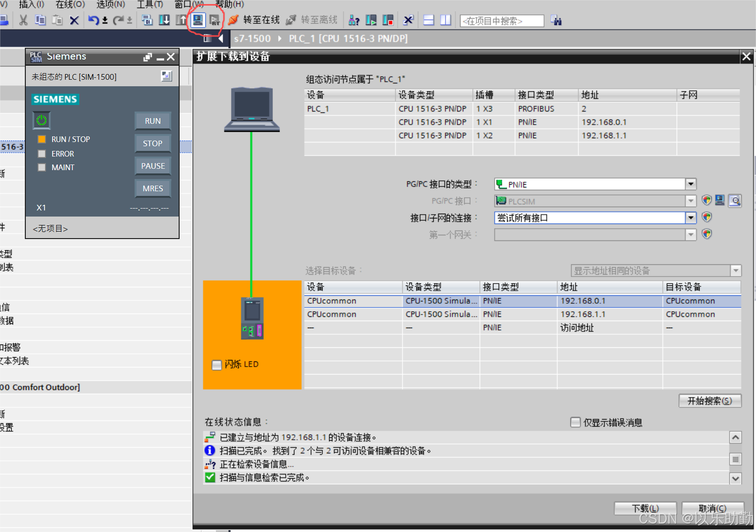Screen dimensions: 756x532
Task: Open the 第一个网关 dropdown
Action: click(x=690, y=234)
